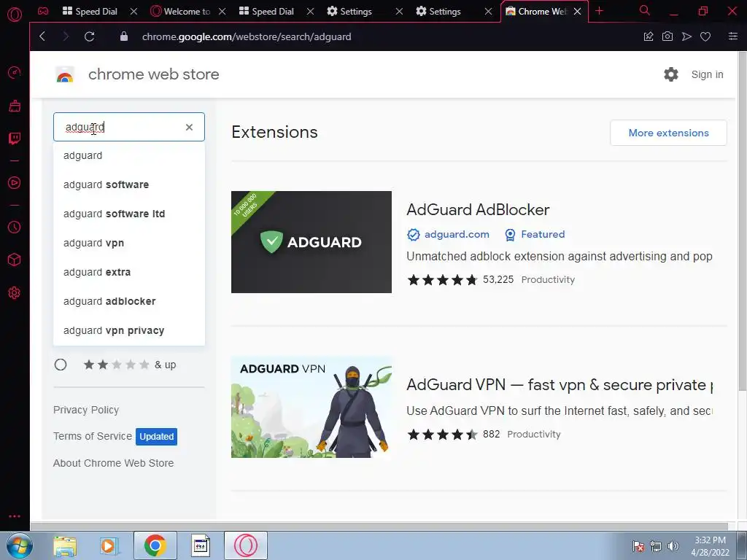The image size is (747, 560).
Task: Open Windows Explorer from taskbar
Action: coord(65,545)
